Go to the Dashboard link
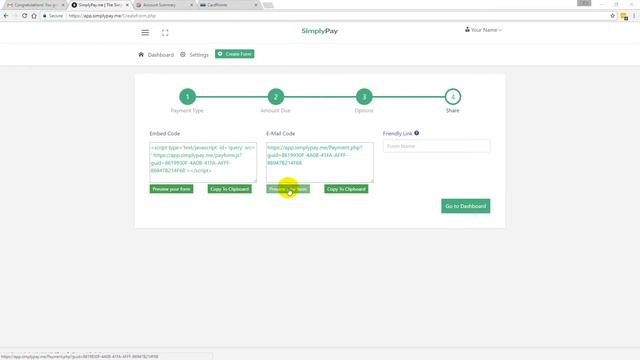 point(160,55)
